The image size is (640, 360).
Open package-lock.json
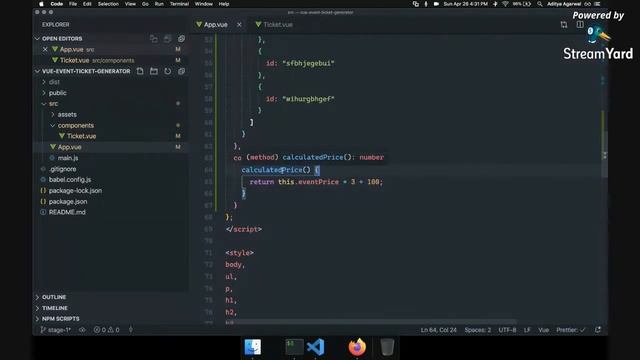(75, 191)
